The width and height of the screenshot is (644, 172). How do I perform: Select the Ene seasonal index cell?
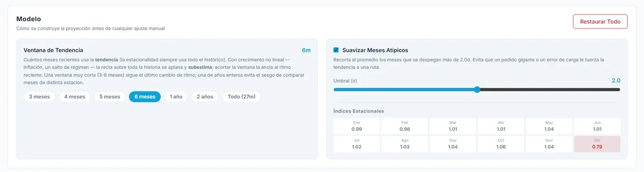(x=356, y=126)
